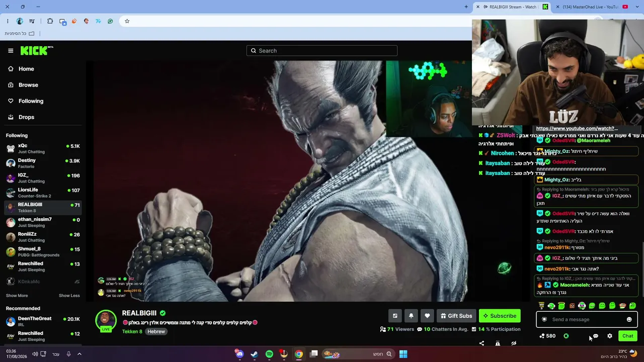
Task: Click the YouTube link pinned in chat
Action: (577, 129)
